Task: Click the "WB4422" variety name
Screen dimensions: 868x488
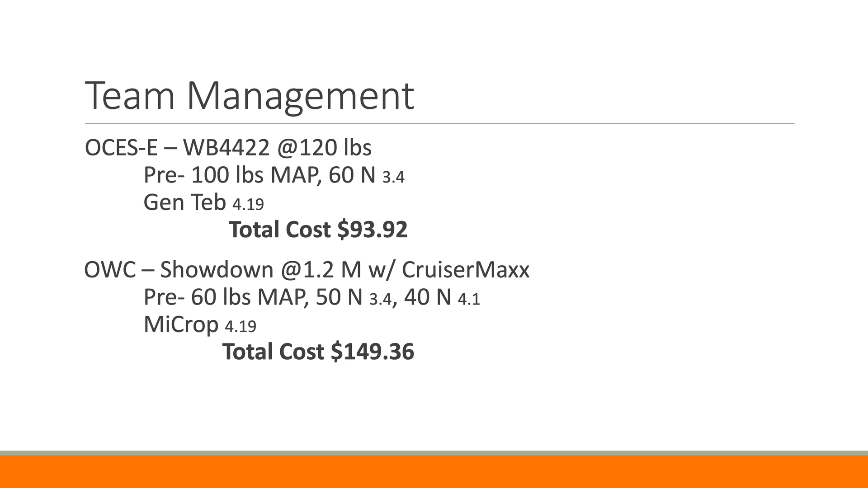Action: tap(226, 148)
